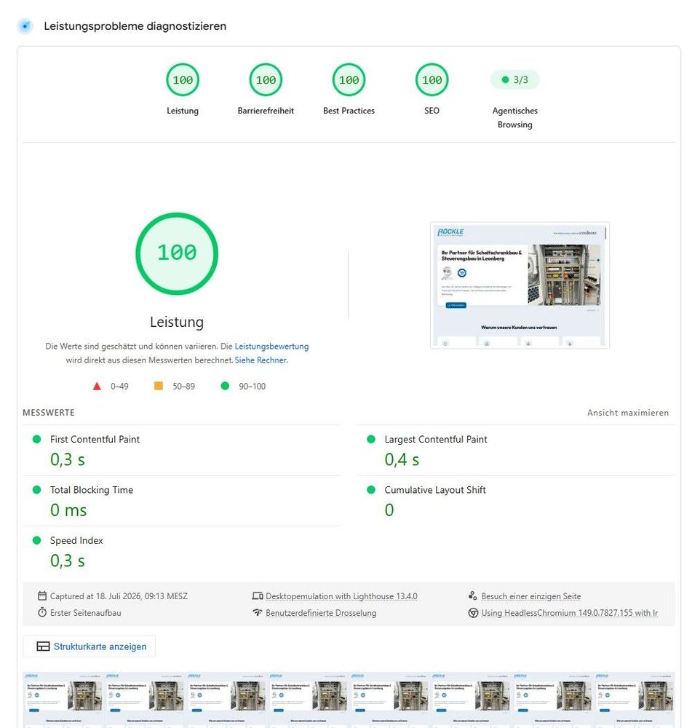
Task: Jump to the Barrierefreiheit 100 score gauge
Action: [x=266, y=80]
